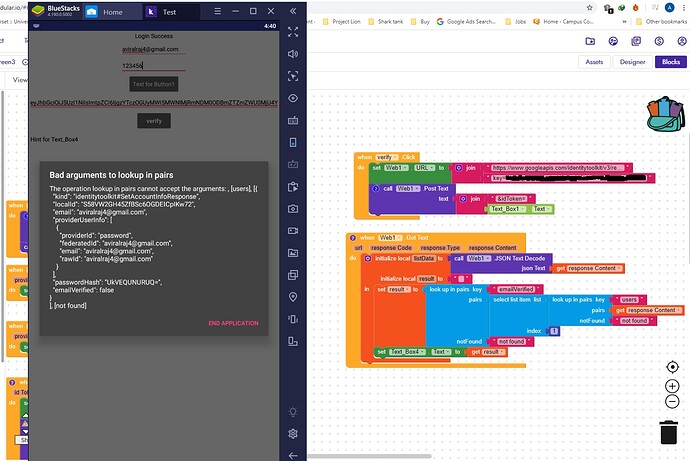Viewport: 690px width, 461px height.
Task: Zoom out with the minus icon
Action: click(672, 402)
